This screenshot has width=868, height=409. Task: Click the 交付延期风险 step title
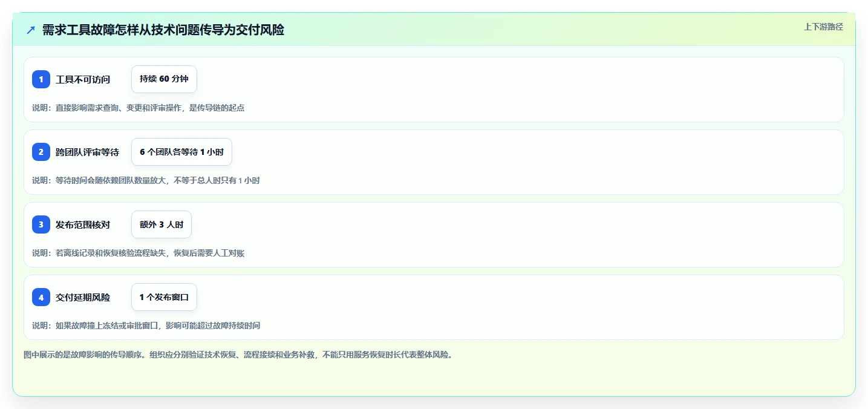click(83, 297)
